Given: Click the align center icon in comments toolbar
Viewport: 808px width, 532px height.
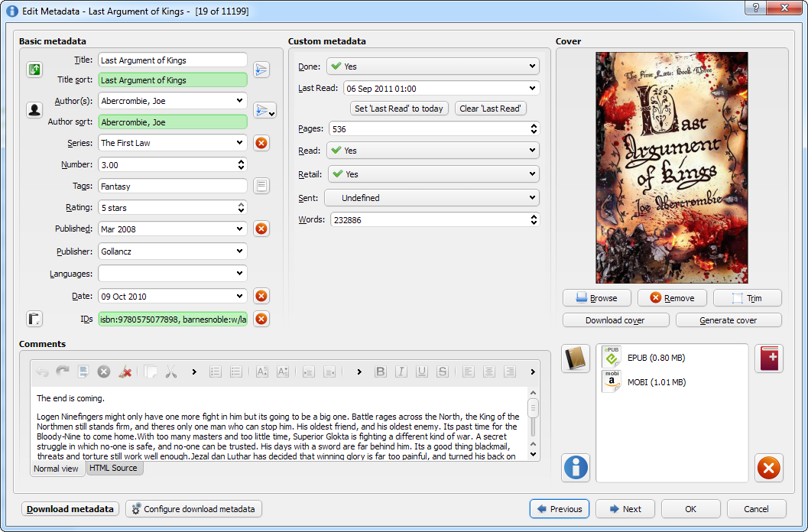Looking at the screenshot, I should coord(488,371).
